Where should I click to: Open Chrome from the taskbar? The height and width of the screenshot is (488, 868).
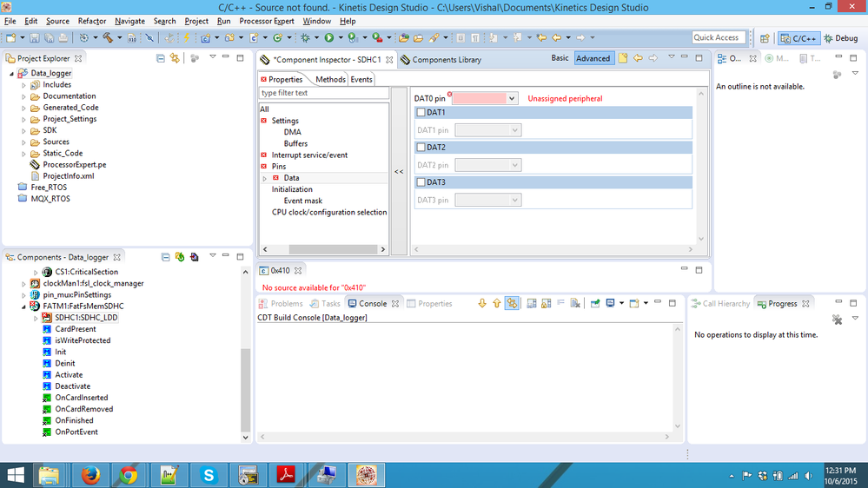(129, 475)
